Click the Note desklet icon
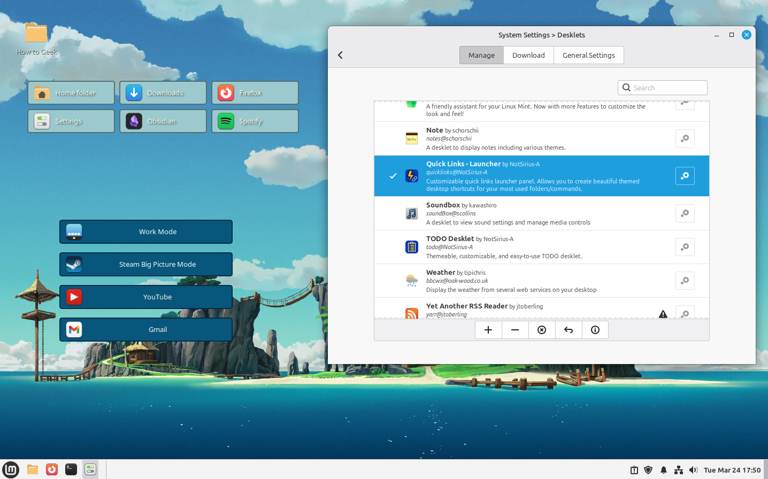The height and width of the screenshot is (479, 768). [411, 139]
